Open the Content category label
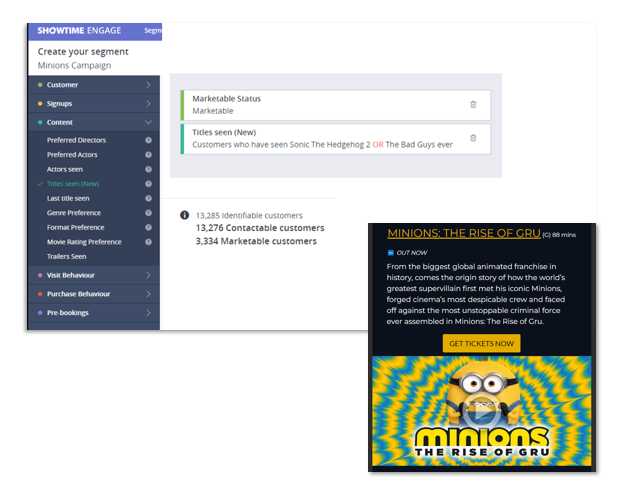This screenshot has height=483, width=631. tap(60, 122)
